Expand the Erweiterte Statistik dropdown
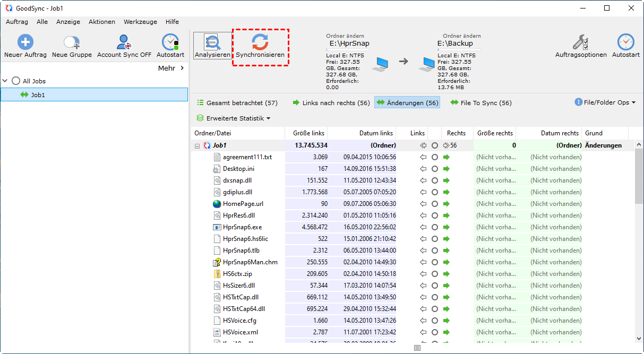The width and height of the screenshot is (644, 354). click(234, 118)
